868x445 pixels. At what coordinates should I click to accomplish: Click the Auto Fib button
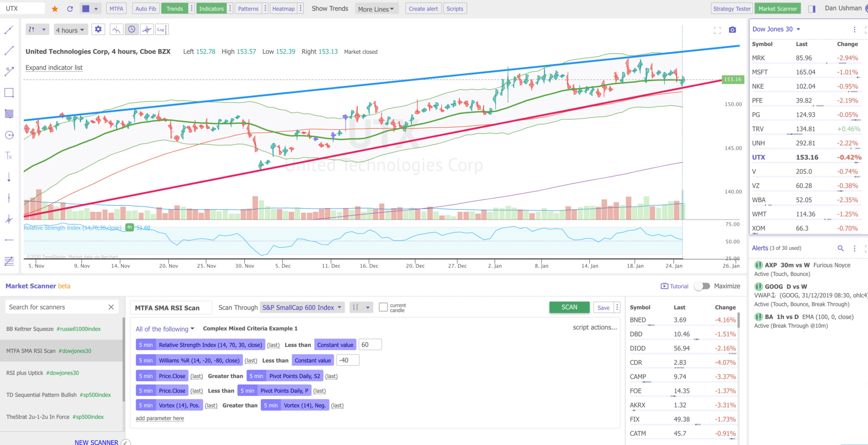pyautogui.click(x=146, y=8)
